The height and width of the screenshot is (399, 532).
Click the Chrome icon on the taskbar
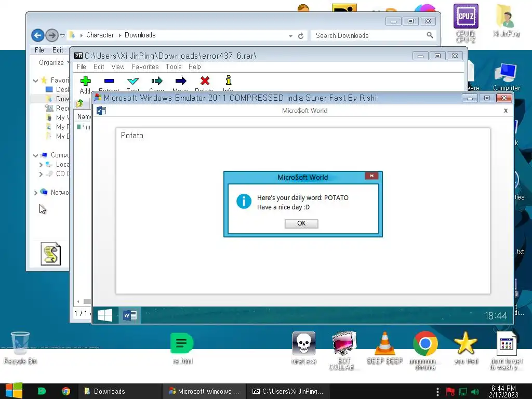click(66, 391)
